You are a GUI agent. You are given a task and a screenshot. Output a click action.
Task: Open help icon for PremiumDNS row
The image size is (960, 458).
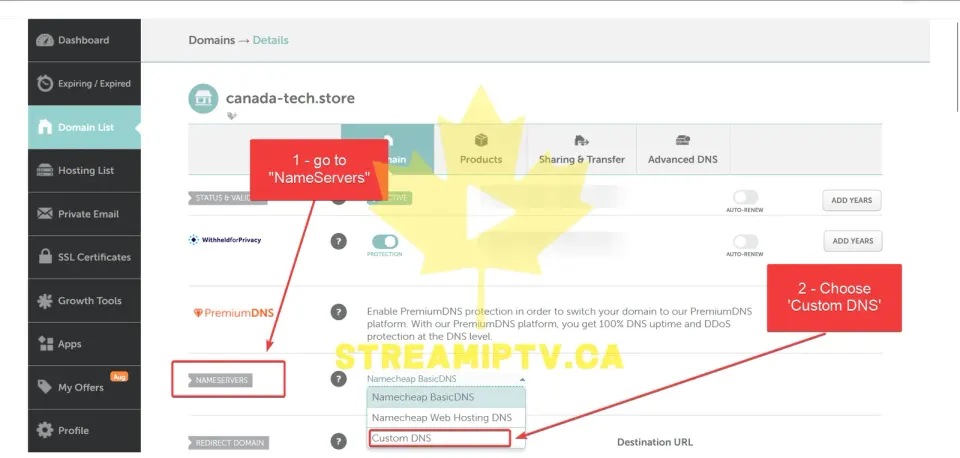click(x=339, y=312)
